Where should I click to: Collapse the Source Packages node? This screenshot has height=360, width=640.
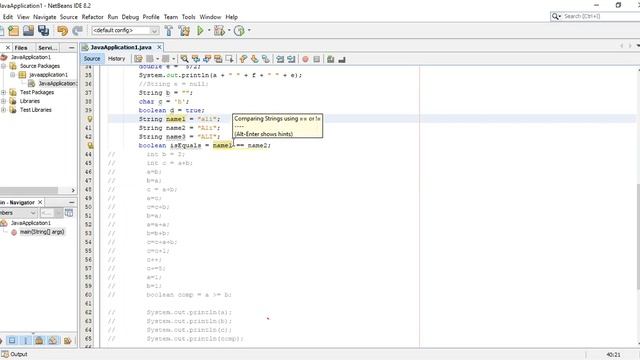4,66
